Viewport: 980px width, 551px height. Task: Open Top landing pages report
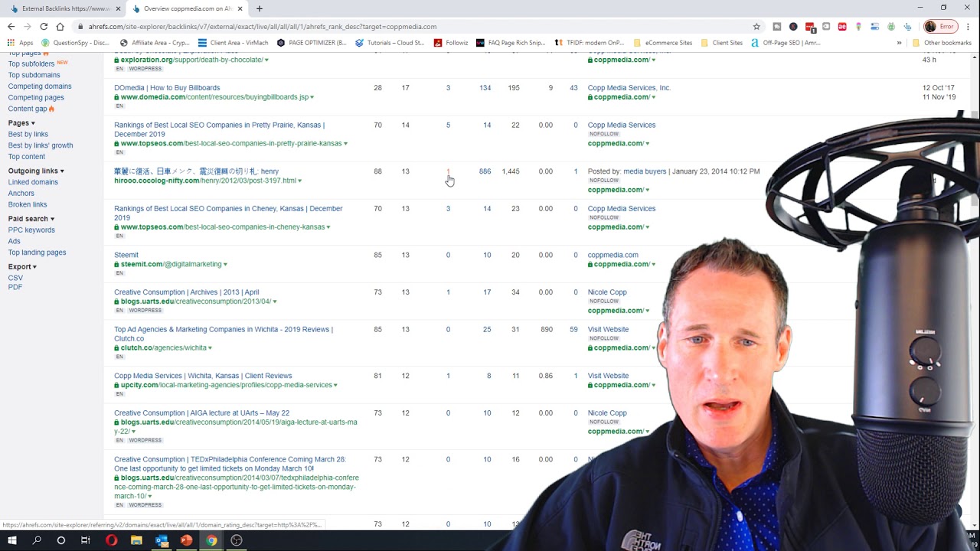pos(37,253)
